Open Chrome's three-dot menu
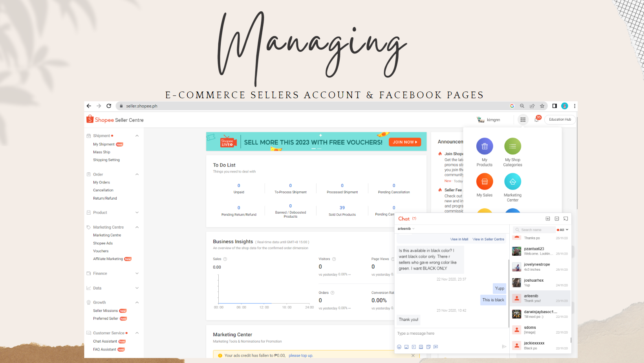644x363 pixels. [574, 106]
